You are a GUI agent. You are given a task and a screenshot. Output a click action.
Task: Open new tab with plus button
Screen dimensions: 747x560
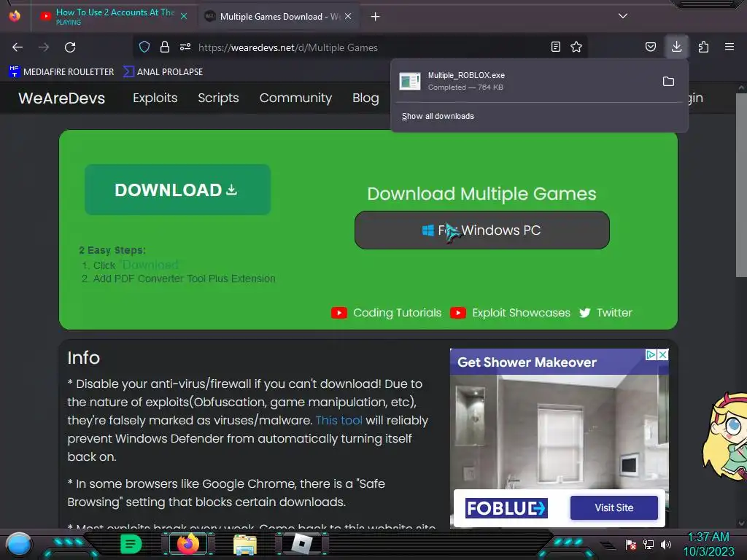click(376, 17)
